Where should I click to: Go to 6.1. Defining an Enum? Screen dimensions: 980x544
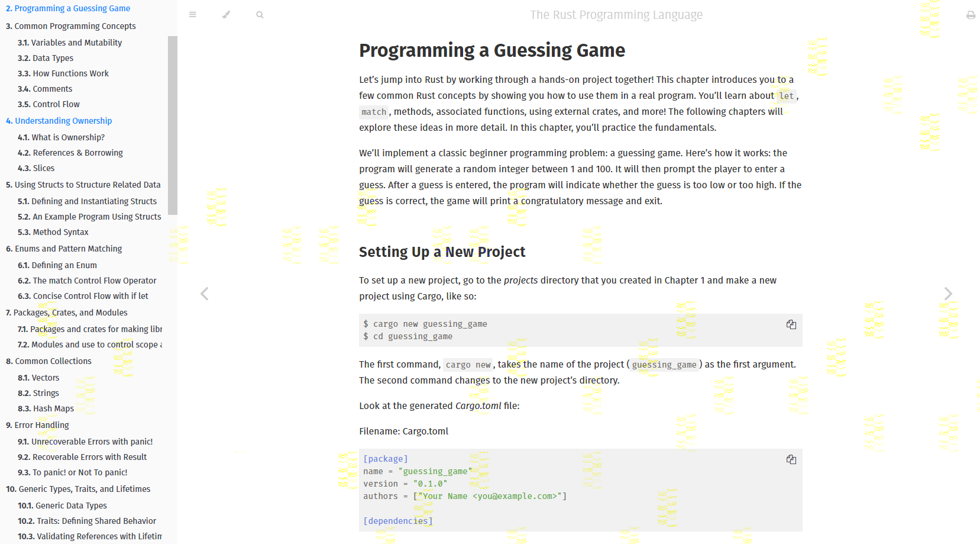pyautogui.click(x=57, y=265)
